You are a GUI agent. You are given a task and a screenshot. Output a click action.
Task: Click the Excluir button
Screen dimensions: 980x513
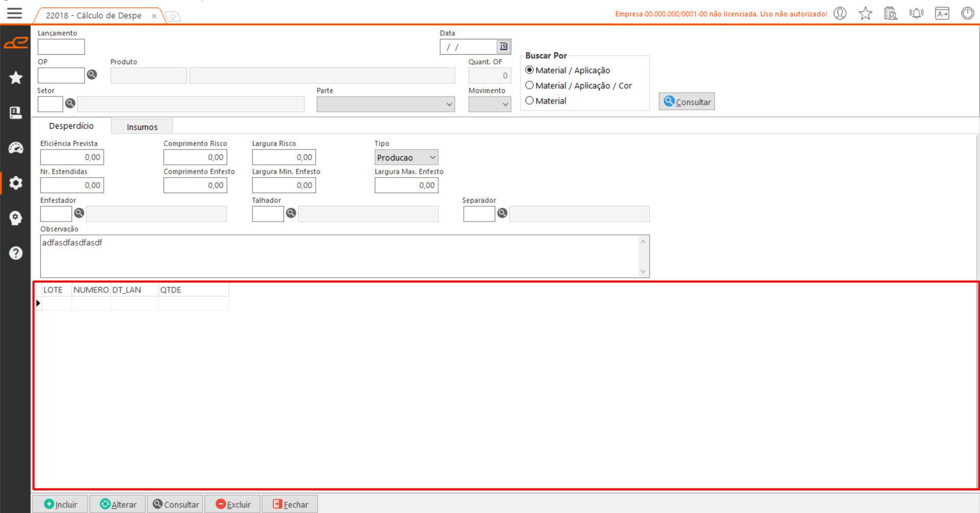pyautogui.click(x=233, y=504)
